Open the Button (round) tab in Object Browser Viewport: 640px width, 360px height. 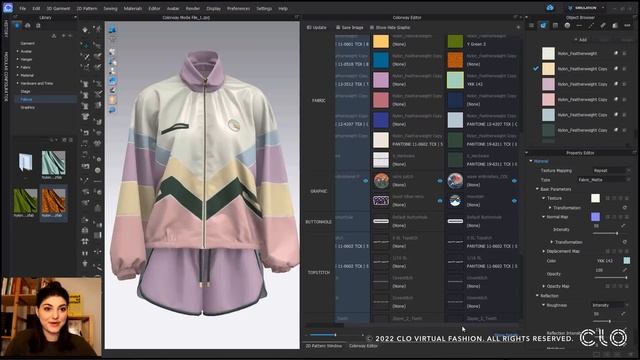pos(567,25)
